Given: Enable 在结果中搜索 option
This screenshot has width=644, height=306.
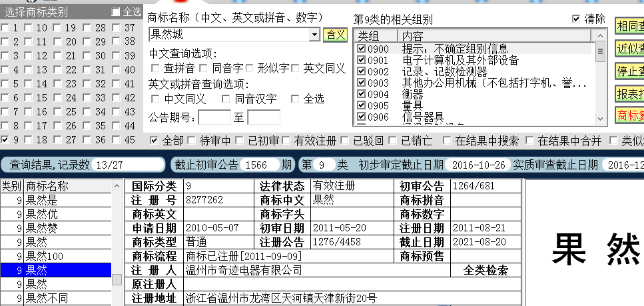Looking at the screenshot, I should (447, 141).
